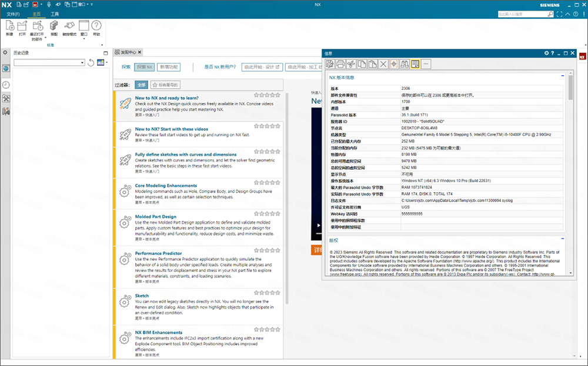This screenshot has height=366, width=588.
Task: Click the Discovery Center article list scrollbar
Action: pyautogui.click(x=287, y=199)
